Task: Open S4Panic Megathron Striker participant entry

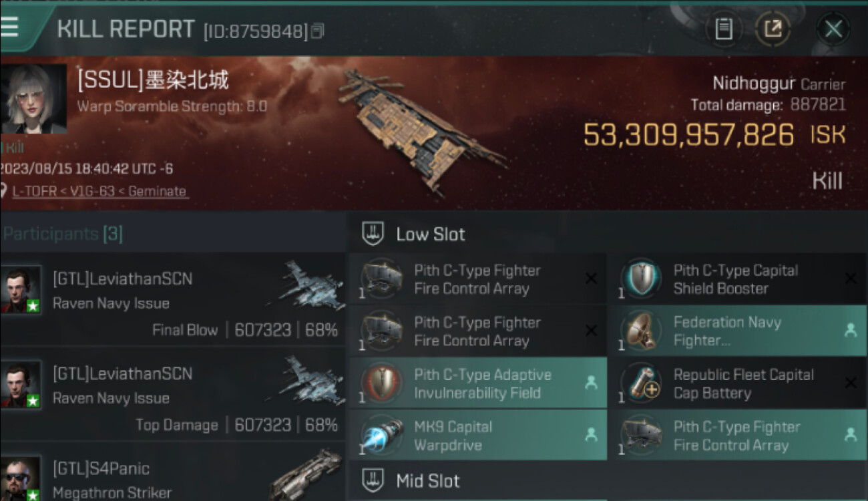Action: (172, 477)
